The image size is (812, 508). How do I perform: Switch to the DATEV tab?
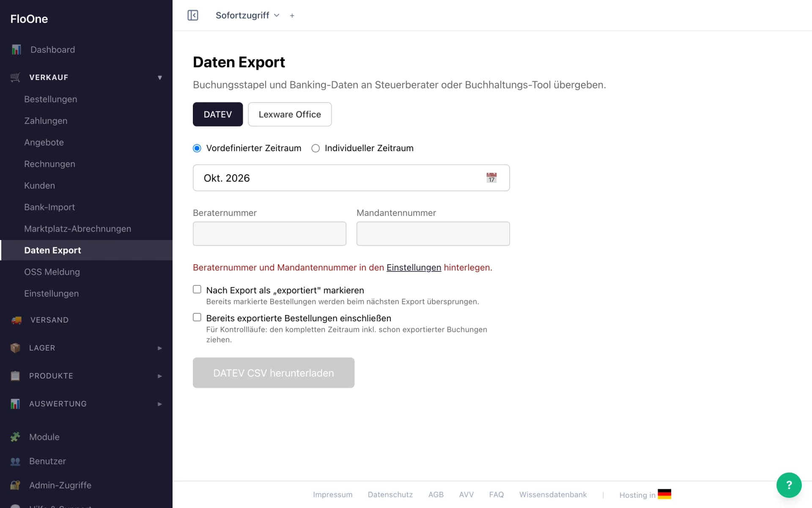point(218,114)
